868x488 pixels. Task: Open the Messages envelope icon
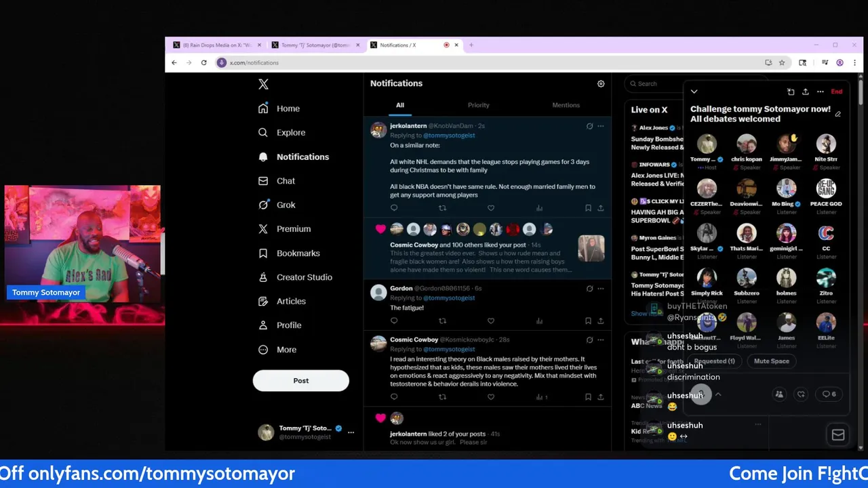click(x=838, y=435)
